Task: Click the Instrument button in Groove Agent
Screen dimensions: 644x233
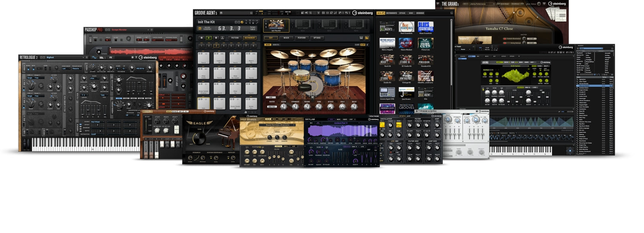Action: tap(250, 38)
